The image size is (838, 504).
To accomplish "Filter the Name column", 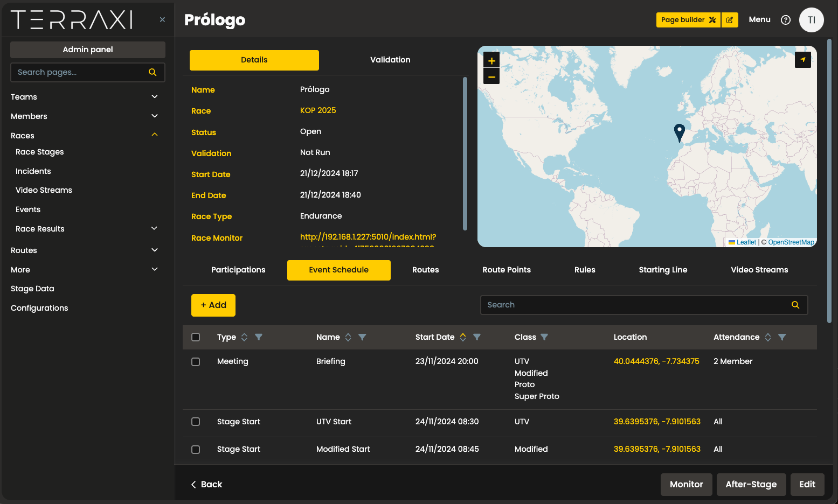I will coord(362,337).
